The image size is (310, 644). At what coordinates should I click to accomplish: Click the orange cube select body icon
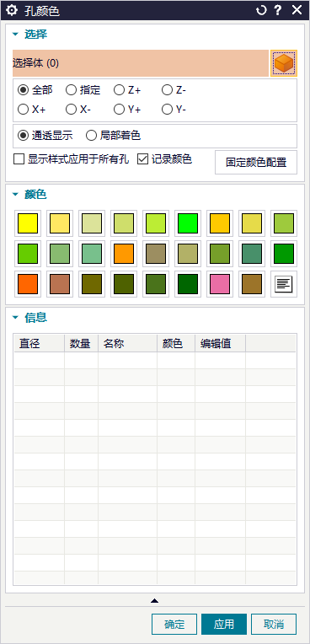(x=284, y=63)
